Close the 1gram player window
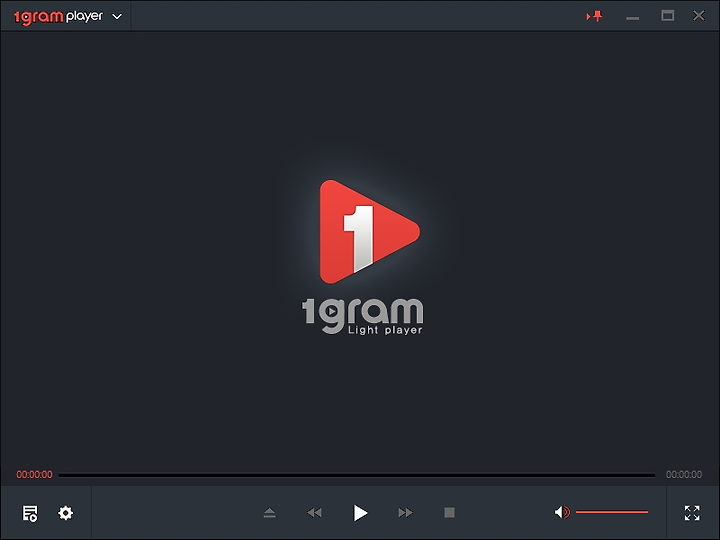This screenshot has width=720, height=540. (699, 16)
